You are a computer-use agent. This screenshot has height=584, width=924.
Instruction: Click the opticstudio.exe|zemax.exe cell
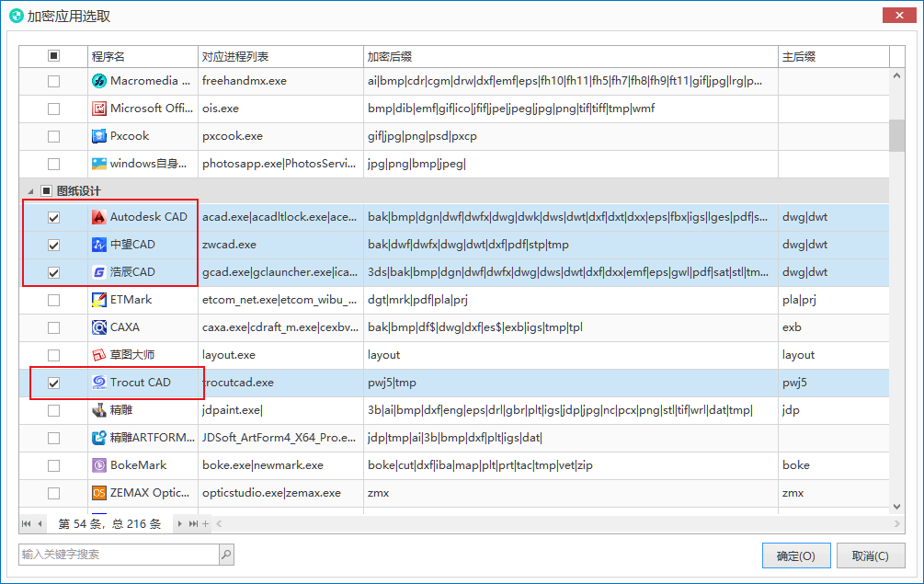[280, 493]
